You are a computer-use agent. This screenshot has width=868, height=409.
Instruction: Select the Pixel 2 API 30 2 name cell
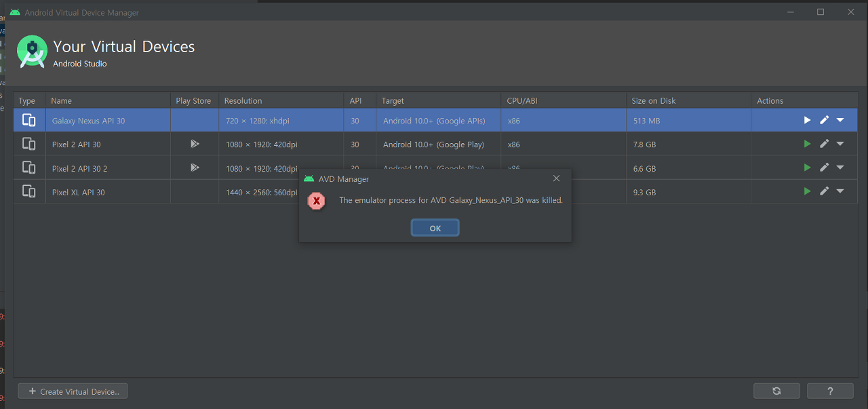click(x=108, y=168)
